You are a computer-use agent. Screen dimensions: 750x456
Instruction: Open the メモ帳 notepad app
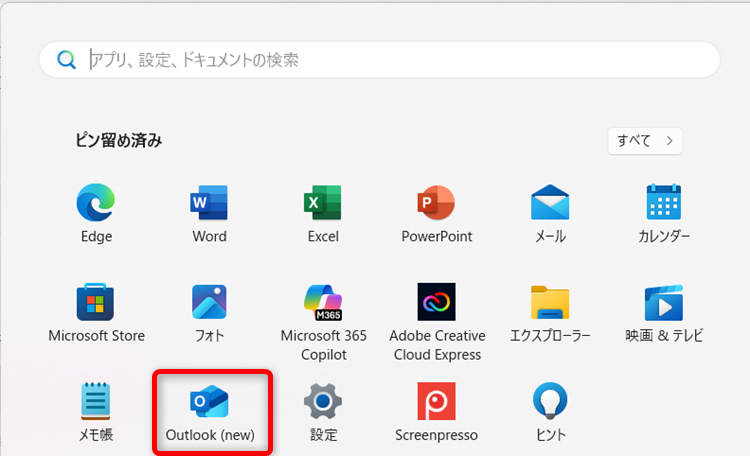click(96, 402)
